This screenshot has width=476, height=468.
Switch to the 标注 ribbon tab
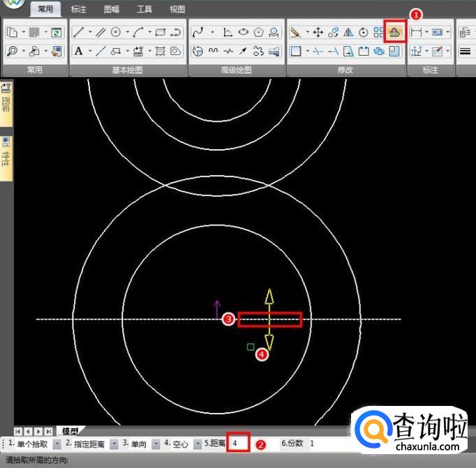tap(79, 10)
